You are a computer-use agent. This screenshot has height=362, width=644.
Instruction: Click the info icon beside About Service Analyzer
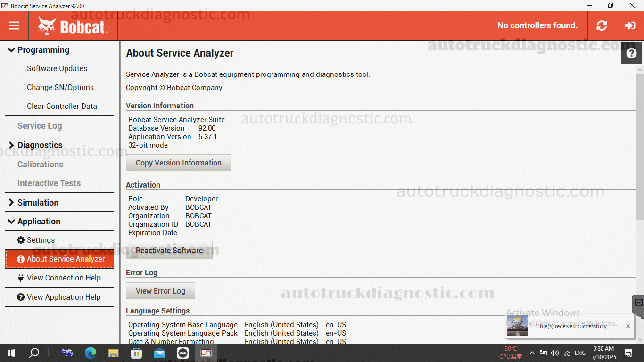coord(20,259)
